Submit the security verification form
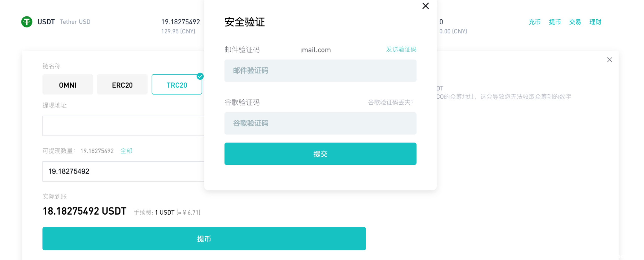Viewport: 644px width, 260px height. pos(320,154)
